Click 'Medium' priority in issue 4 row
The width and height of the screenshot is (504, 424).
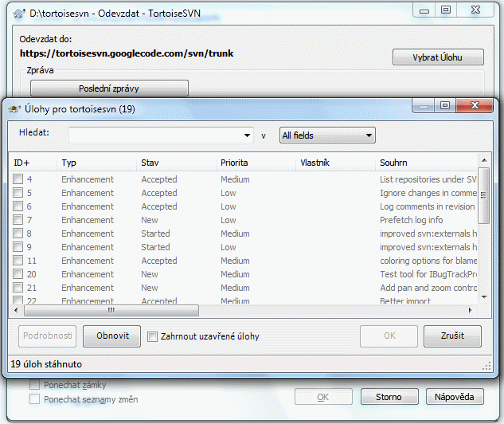click(x=235, y=179)
